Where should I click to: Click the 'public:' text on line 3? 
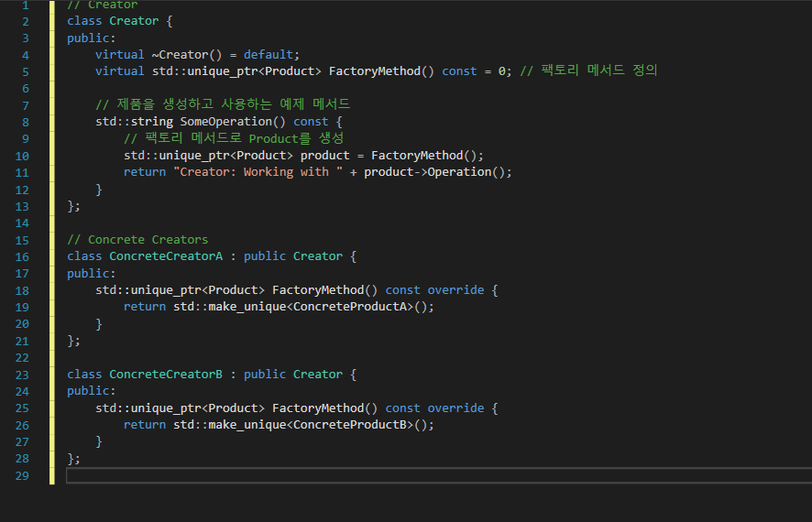pyautogui.click(x=91, y=38)
